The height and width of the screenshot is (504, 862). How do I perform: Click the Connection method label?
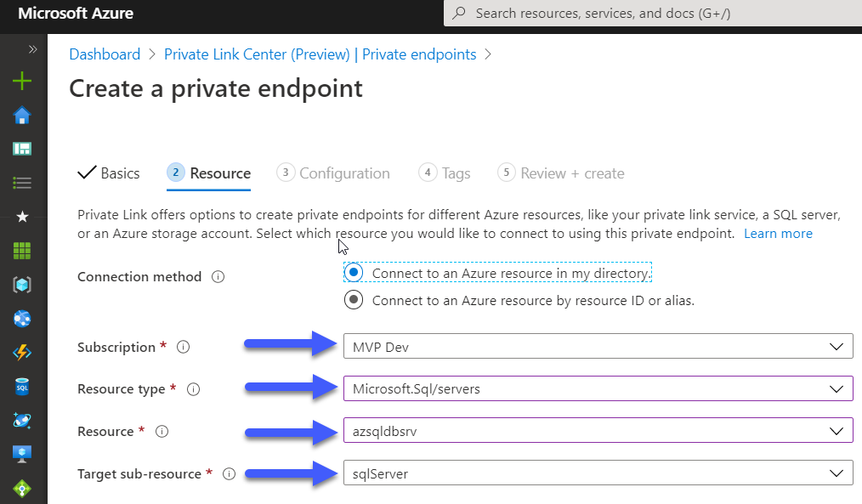click(x=139, y=276)
